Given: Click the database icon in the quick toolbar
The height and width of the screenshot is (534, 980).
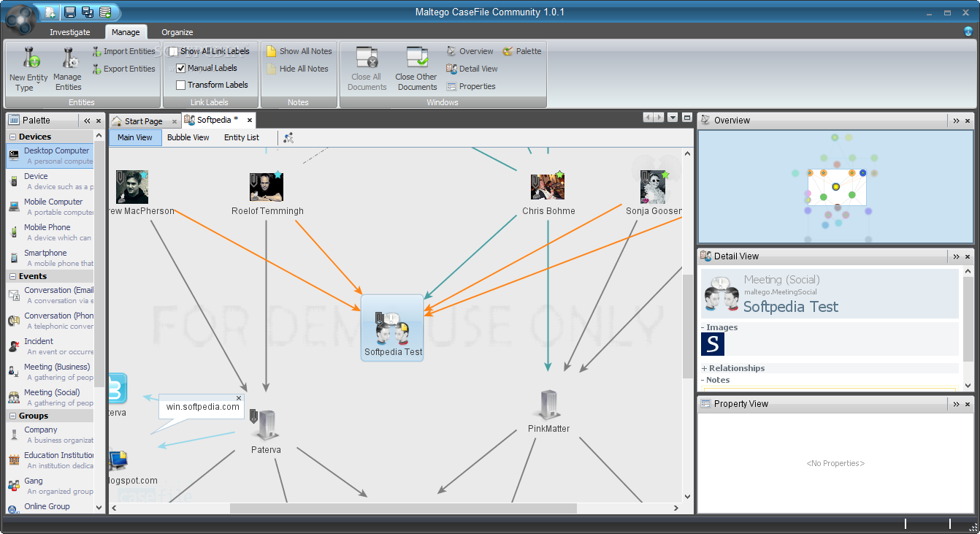Looking at the screenshot, I should [105, 12].
